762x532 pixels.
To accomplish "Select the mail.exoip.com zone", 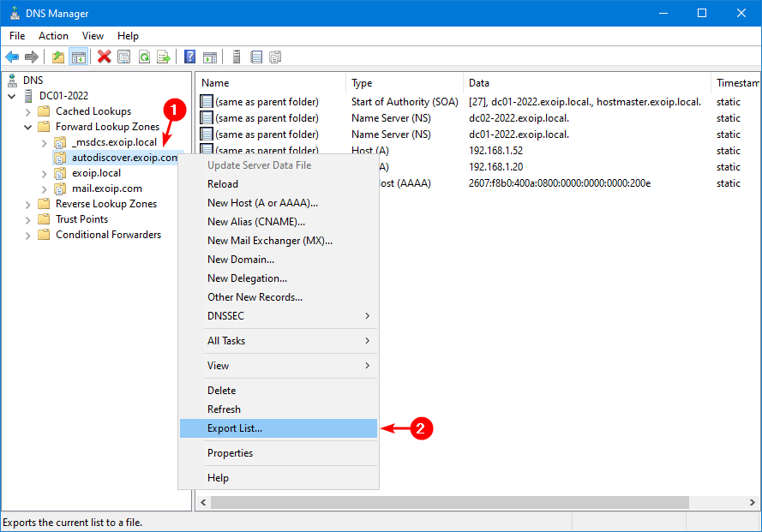I will point(106,188).
